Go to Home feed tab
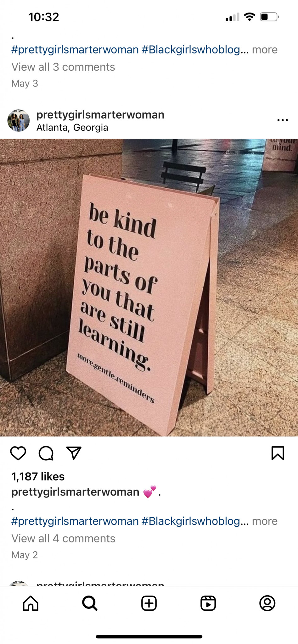The height and width of the screenshot is (644, 298). pyautogui.click(x=31, y=603)
